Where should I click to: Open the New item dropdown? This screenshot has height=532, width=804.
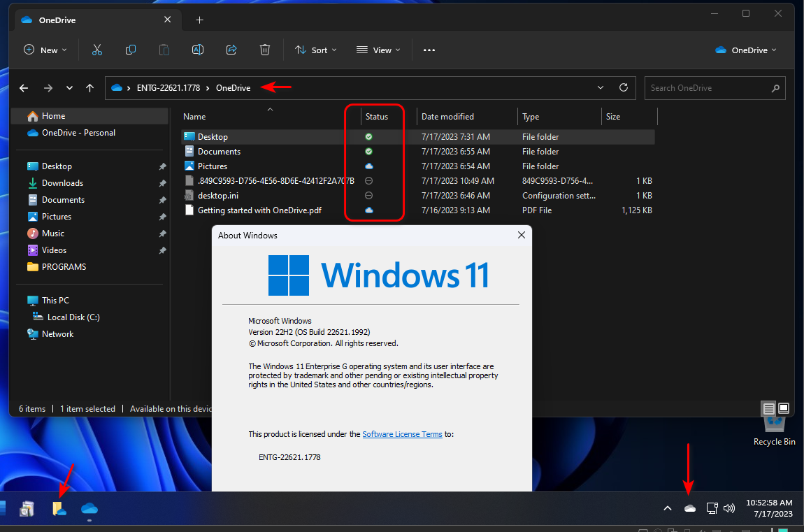point(45,50)
